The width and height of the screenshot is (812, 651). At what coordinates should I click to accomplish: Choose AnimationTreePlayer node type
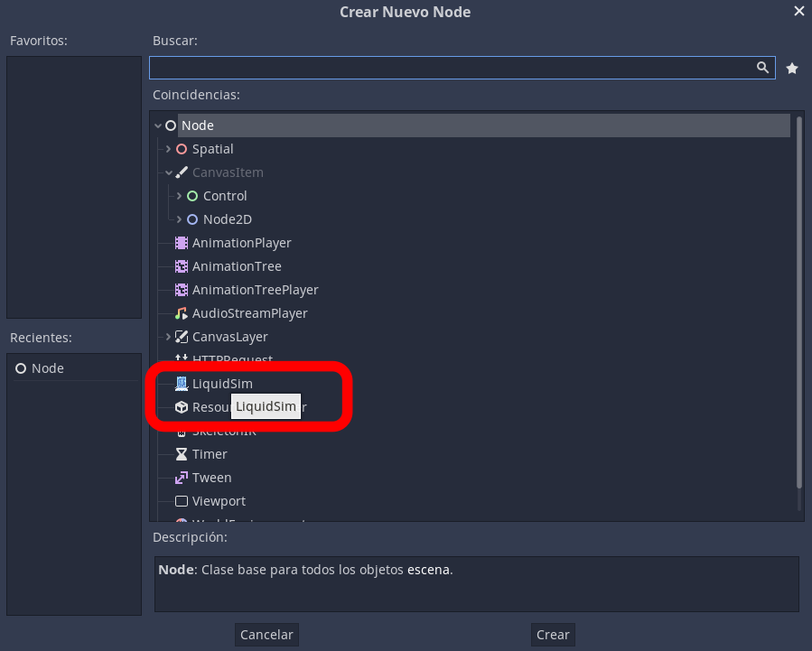click(256, 290)
